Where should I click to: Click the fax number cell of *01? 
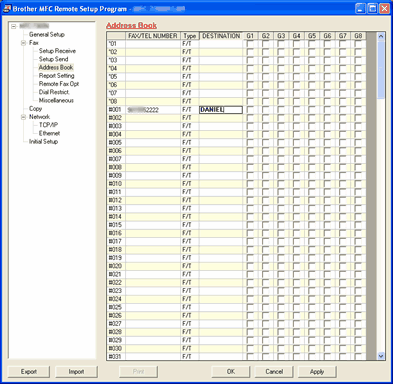tap(153, 44)
